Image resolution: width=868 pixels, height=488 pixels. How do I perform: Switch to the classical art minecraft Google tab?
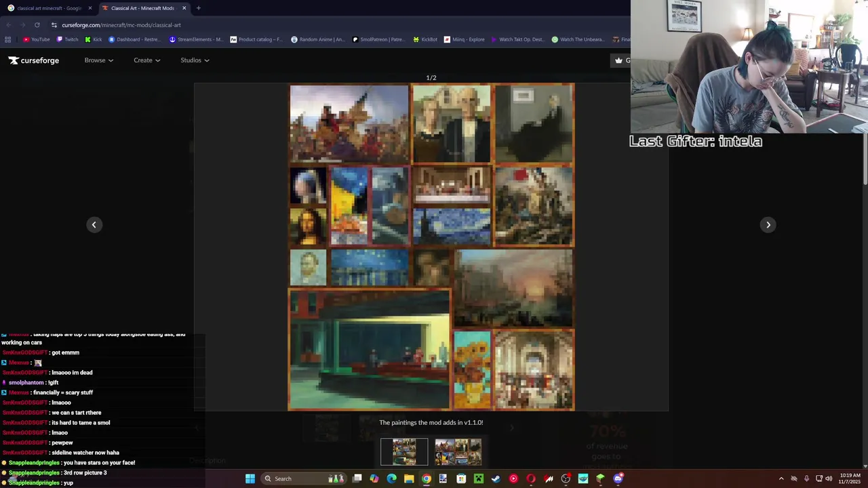coord(49,8)
